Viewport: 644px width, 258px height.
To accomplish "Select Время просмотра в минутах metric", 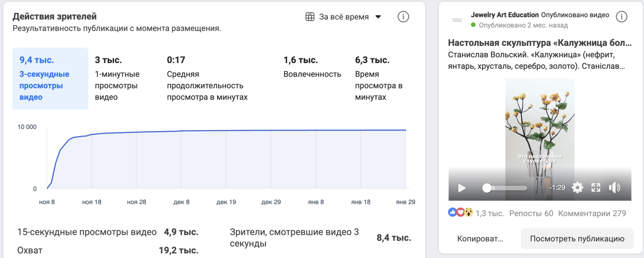I will click(x=378, y=79).
